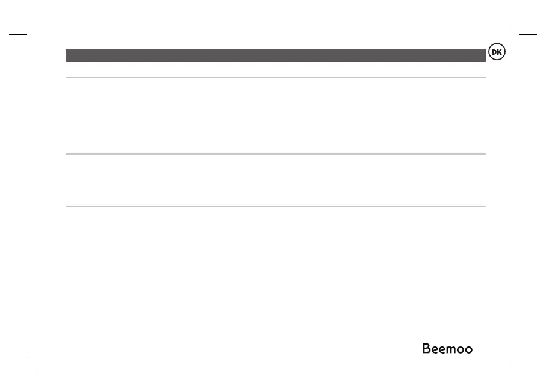
Task: Click the empty area below the third divider
Action: 241,271
